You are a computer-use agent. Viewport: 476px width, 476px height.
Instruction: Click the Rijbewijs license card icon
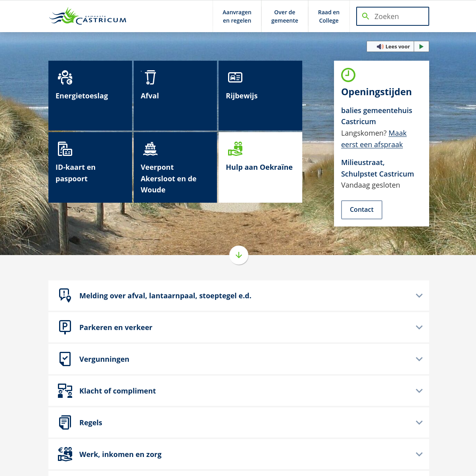(235, 77)
